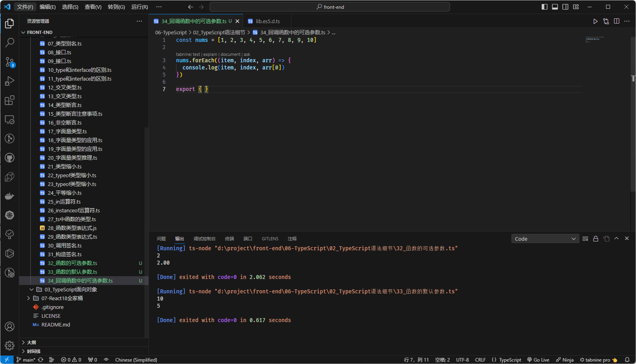The width and height of the screenshot is (636, 364).
Task: Collapse the 03_TypeScript面向对象 folder
Action: [71, 289]
